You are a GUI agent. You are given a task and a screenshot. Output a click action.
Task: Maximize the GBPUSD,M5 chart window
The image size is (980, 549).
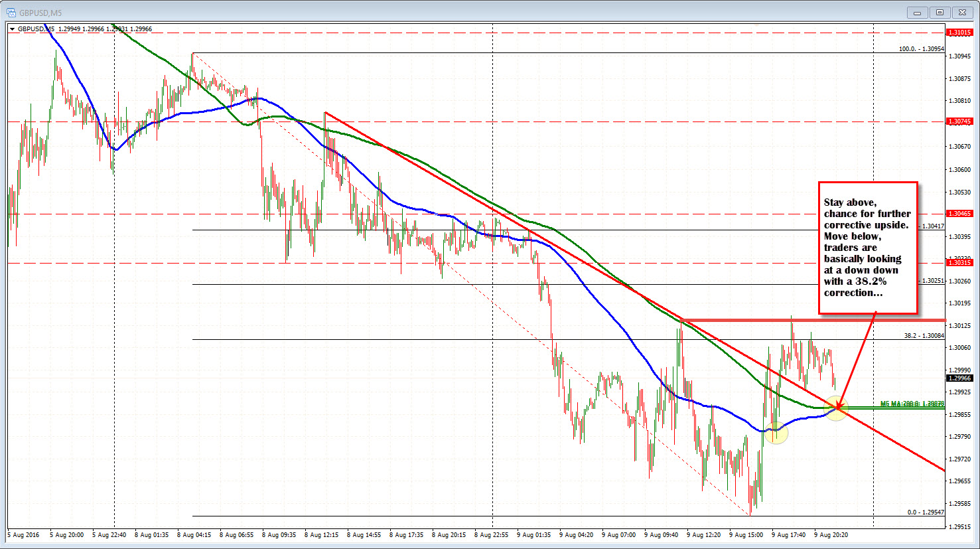[x=940, y=12]
